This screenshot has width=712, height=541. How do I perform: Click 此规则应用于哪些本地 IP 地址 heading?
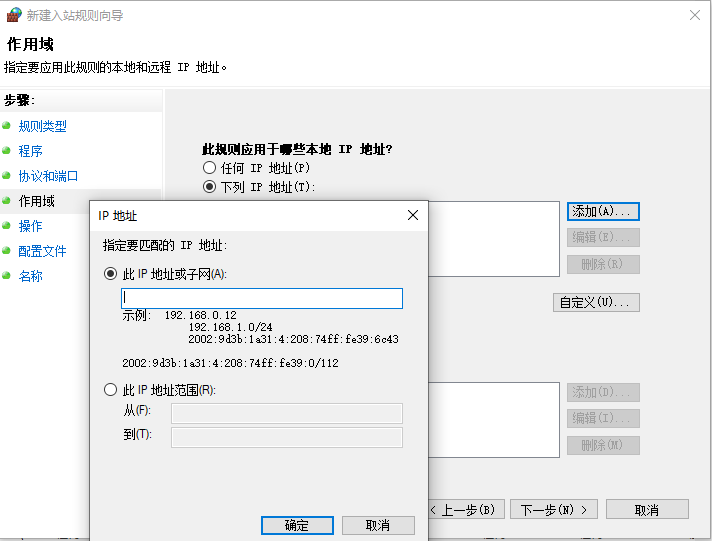297,149
